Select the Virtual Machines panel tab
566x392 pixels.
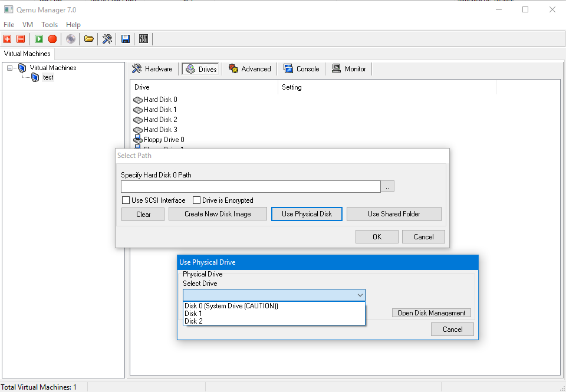[x=27, y=54]
